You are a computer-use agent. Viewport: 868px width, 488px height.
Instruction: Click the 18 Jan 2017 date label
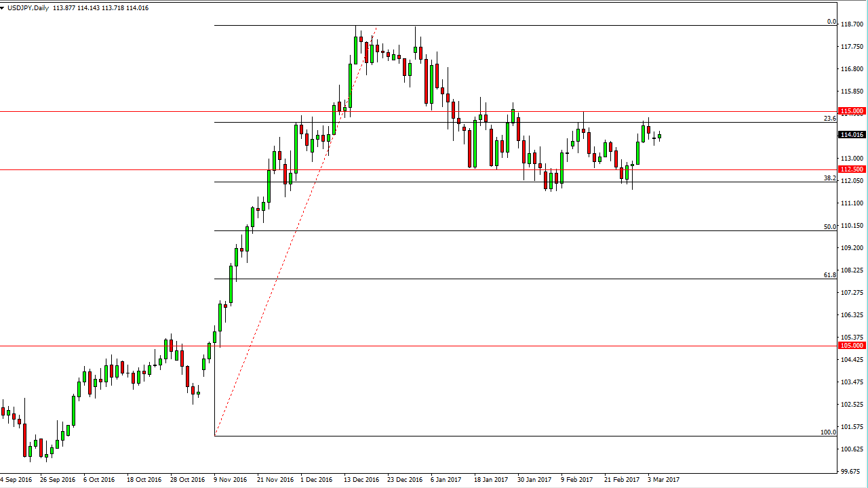(492, 480)
